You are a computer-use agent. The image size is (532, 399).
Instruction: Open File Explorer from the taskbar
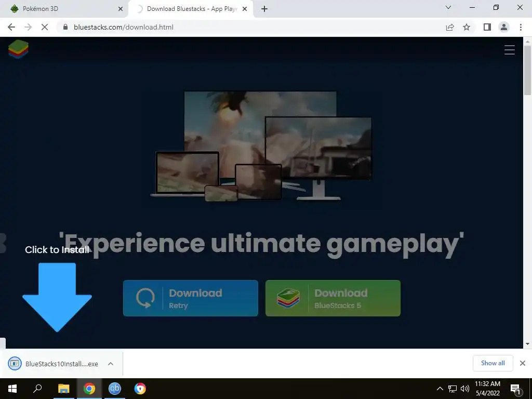(x=63, y=389)
